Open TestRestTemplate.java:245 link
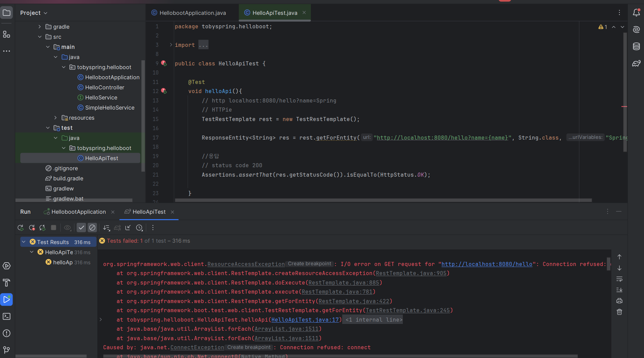The image size is (644, 358). tap(408, 310)
